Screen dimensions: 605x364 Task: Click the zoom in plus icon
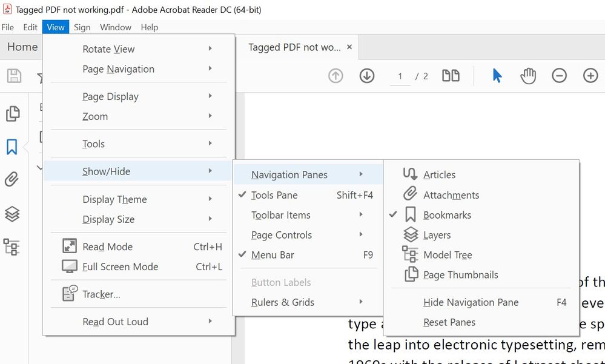(590, 76)
